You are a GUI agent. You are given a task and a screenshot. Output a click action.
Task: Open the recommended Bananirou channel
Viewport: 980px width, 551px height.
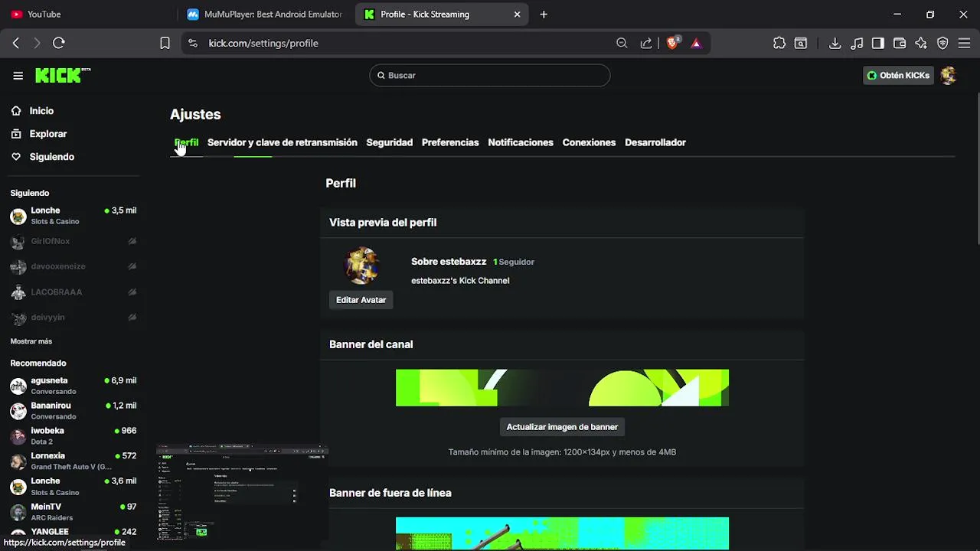click(73, 411)
